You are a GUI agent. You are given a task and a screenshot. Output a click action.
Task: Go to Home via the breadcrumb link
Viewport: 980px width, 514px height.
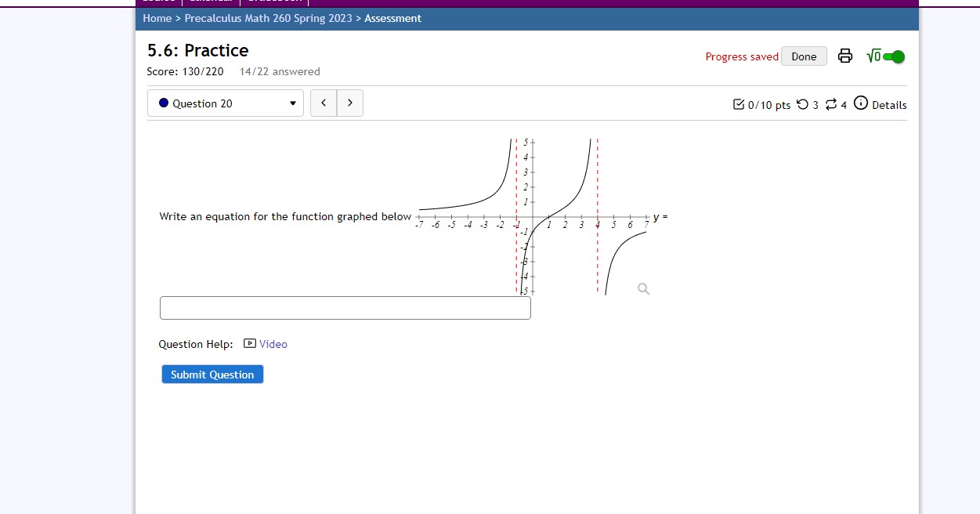[x=157, y=18]
